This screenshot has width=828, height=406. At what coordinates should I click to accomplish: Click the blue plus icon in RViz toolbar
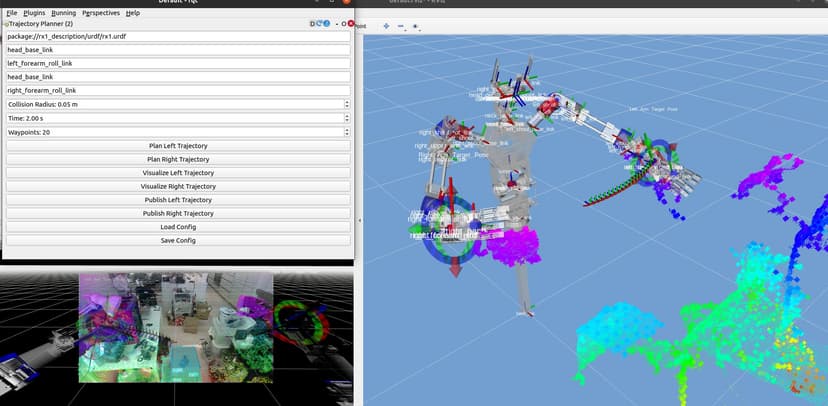(x=387, y=25)
